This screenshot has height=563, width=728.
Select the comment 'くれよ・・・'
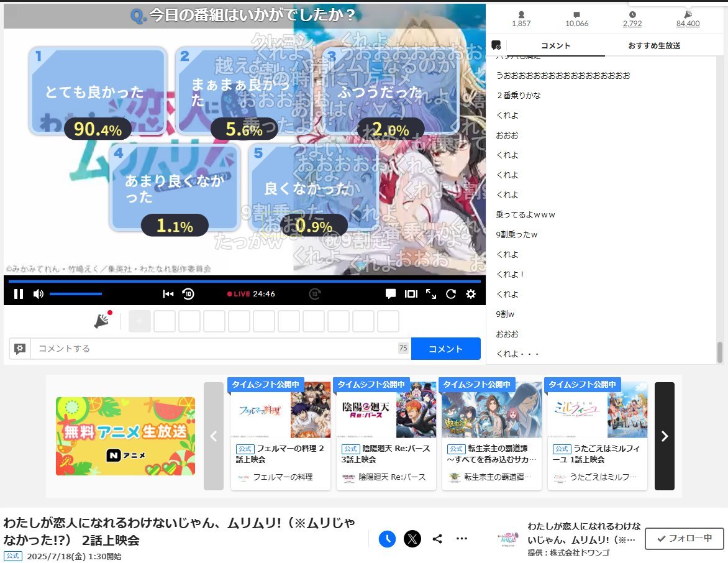[517, 354]
